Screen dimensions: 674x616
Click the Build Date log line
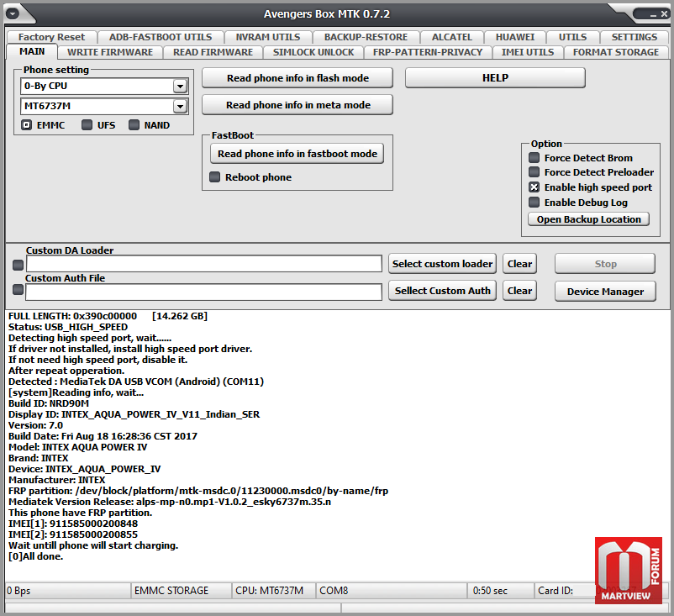pyautogui.click(x=103, y=436)
